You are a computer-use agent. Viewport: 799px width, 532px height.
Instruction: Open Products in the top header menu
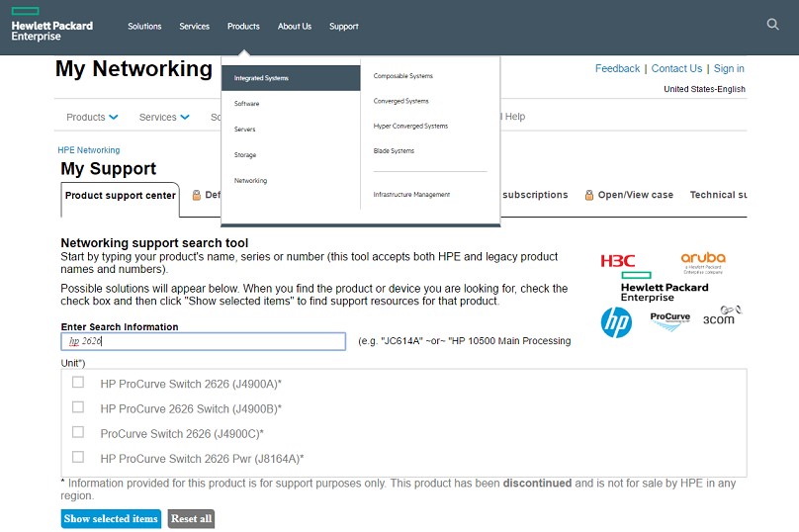click(243, 27)
